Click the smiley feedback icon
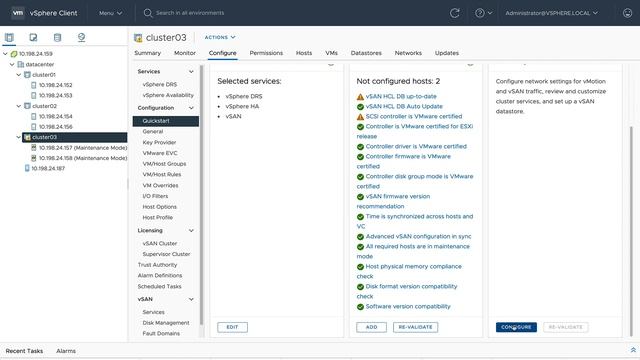The width and height of the screenshot is (640, 360). click(627, 13)
